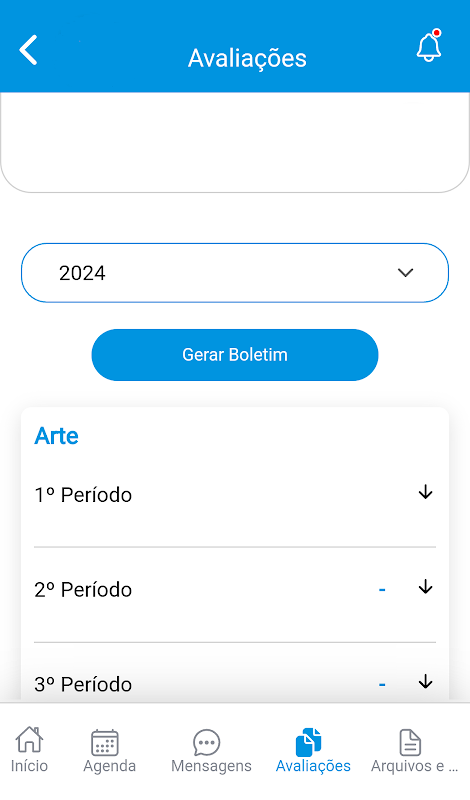
Task: Click the 3º Período grade dash
Action: pyautogui.click(x=382, y=685)
